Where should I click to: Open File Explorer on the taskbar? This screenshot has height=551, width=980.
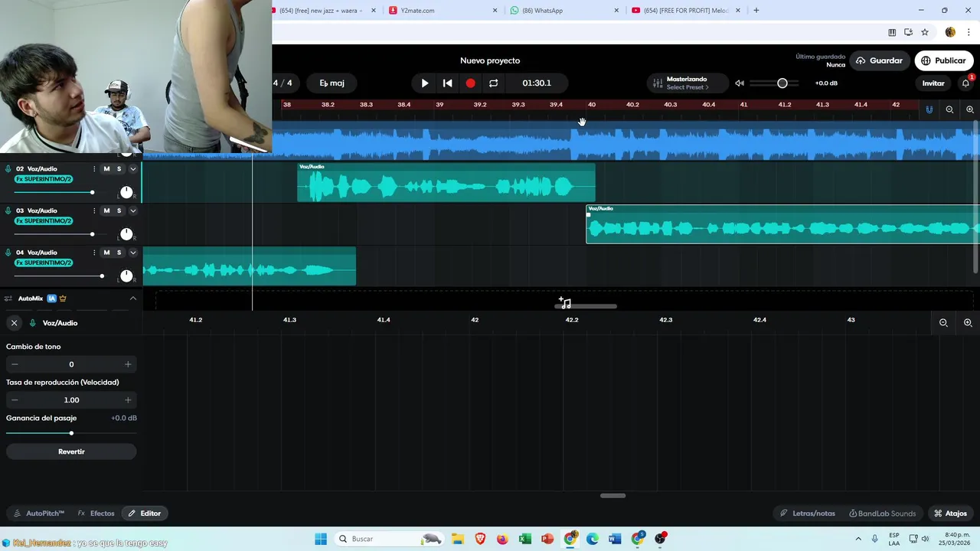tap(457, 539)
